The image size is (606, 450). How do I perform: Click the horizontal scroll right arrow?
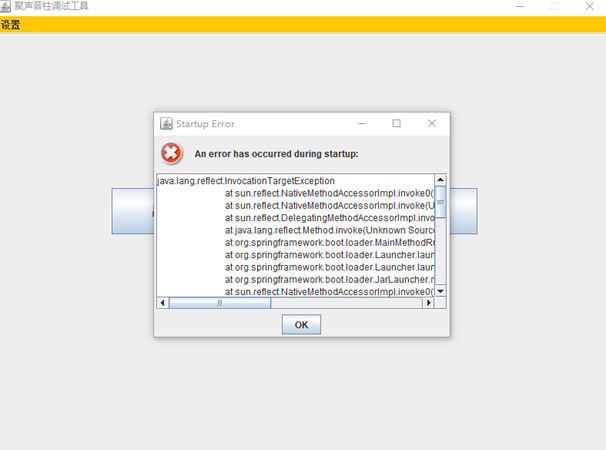[428, 303]
